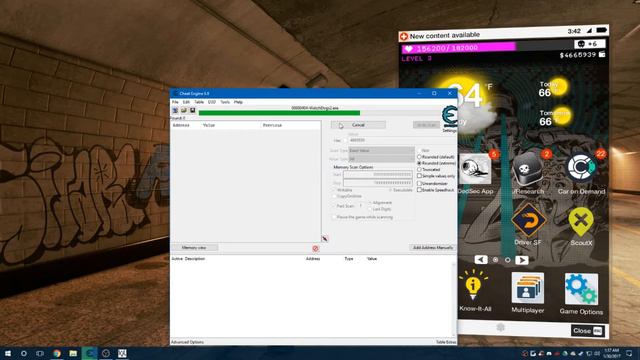The image size is (640, 360).
Task: Open Cheat Engine Settings logo icon
Action: tap(449, 117)
